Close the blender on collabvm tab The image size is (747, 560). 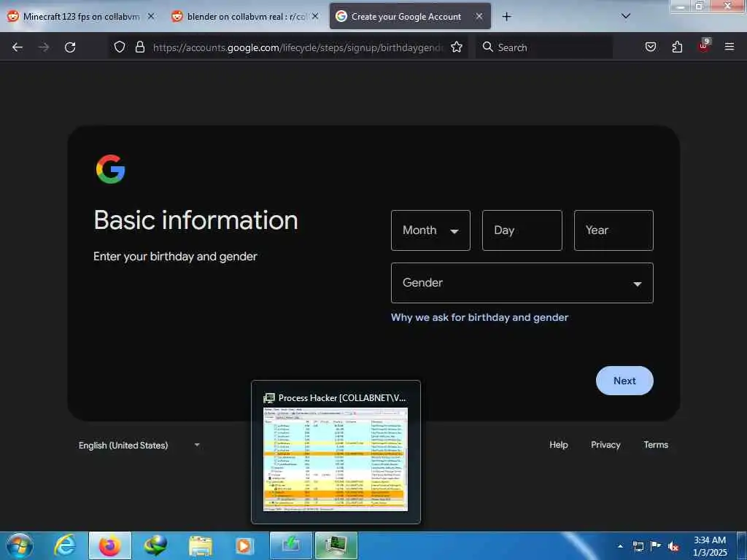tap(315, 16)
